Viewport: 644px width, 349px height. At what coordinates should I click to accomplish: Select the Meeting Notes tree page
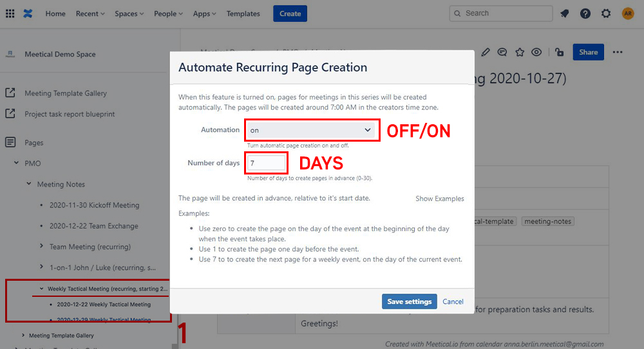pos(61,184)
